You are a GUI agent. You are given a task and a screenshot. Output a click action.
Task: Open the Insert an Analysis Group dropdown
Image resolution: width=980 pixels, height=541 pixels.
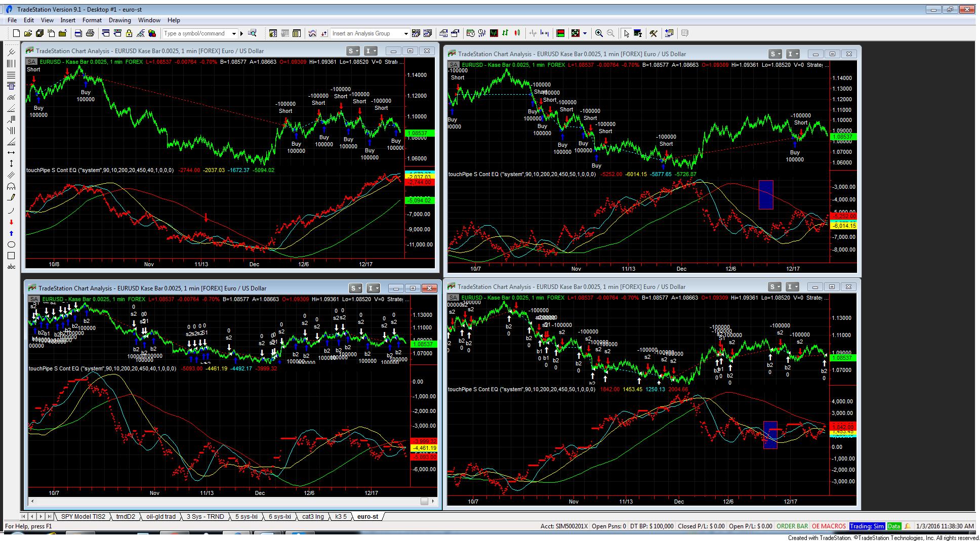pos(405,33)
